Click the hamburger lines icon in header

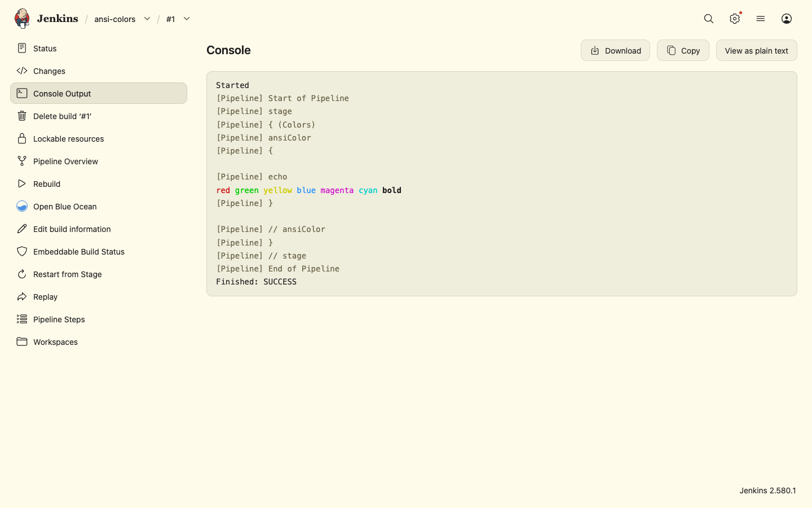[x=761, y=19]
